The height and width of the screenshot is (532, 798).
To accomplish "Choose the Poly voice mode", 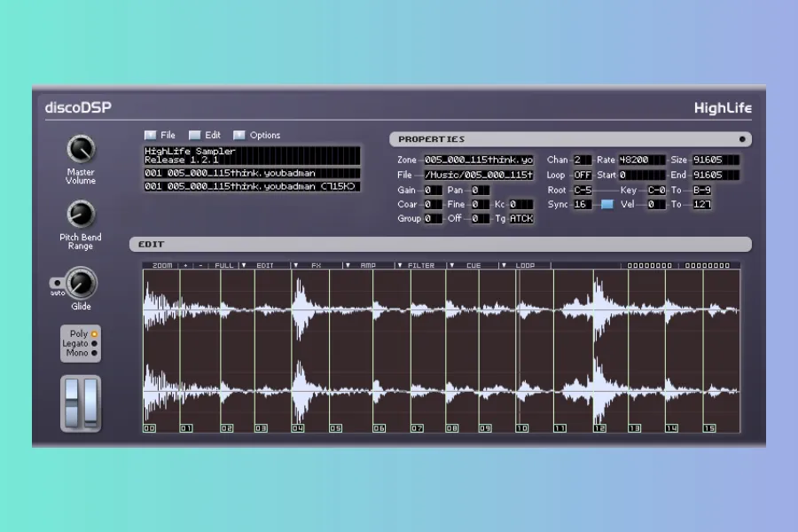I will click(x=94, y=333).
